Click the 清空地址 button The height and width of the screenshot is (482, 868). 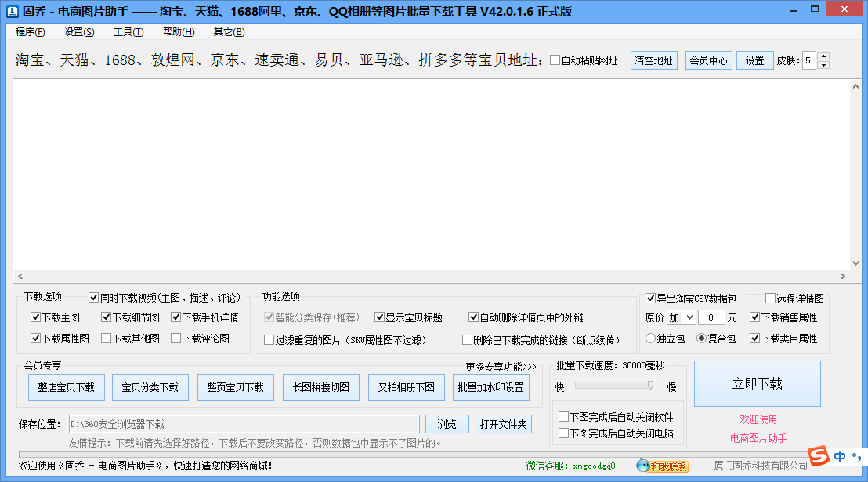click(654, 60)
